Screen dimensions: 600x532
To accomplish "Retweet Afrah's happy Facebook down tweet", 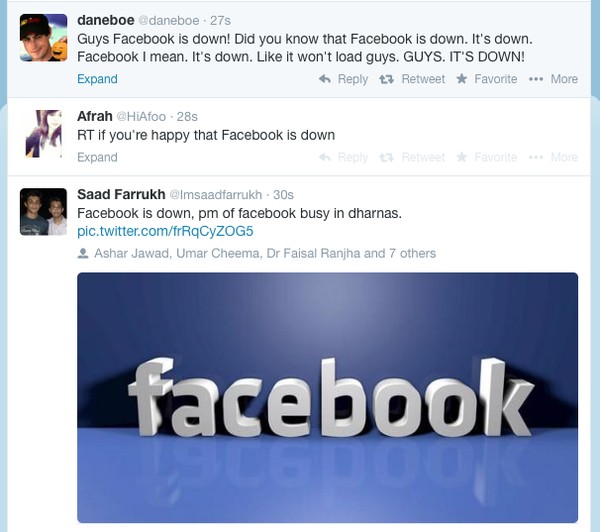I will click(412, 157).
